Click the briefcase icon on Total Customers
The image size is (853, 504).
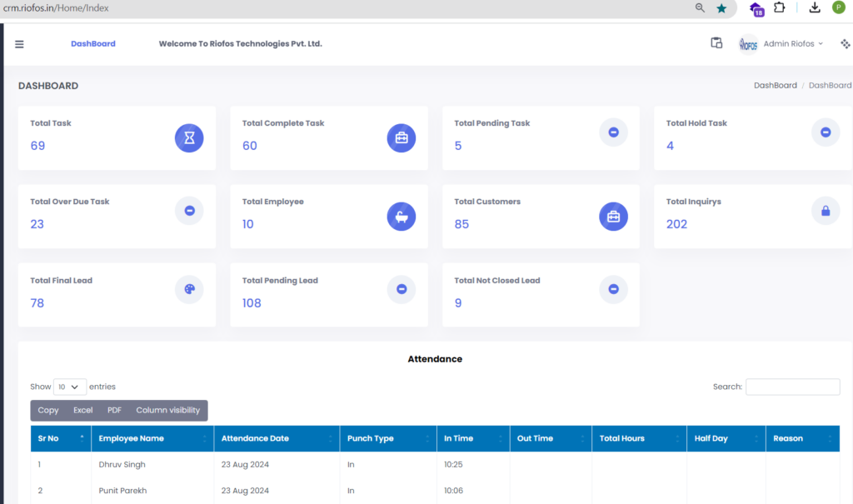point(613,217)
